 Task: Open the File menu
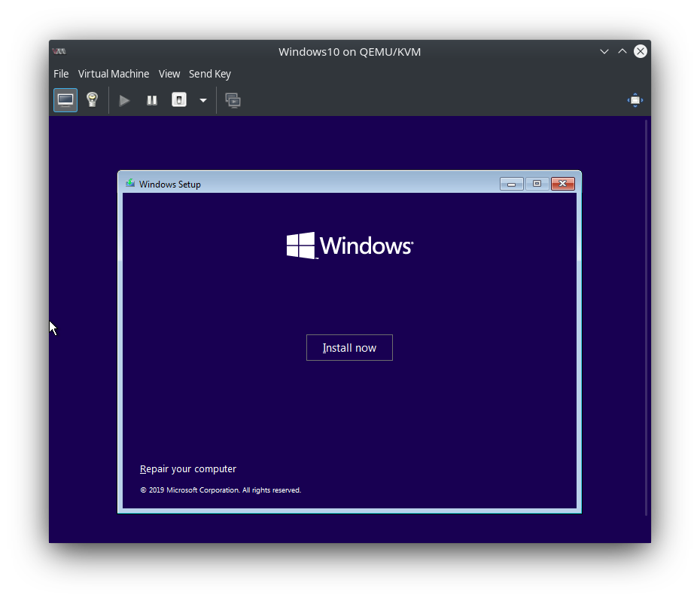pyautogui.click(x=61, y=74)
